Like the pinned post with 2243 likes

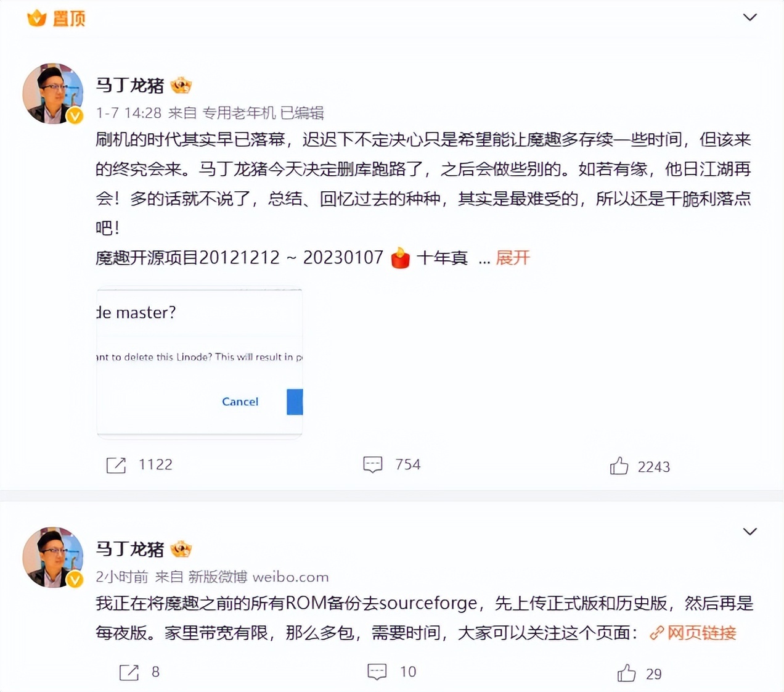(x=619, y=466)
